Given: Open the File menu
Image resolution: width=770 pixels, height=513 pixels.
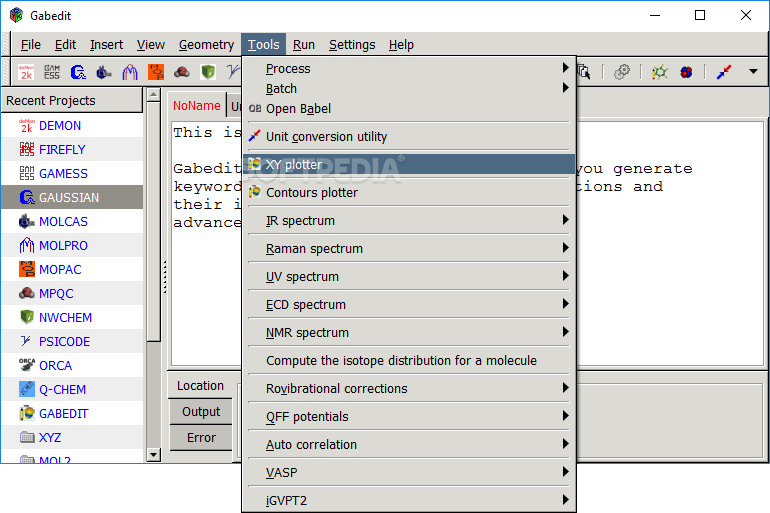Looking at the screenshot, I should coord(30,45).
